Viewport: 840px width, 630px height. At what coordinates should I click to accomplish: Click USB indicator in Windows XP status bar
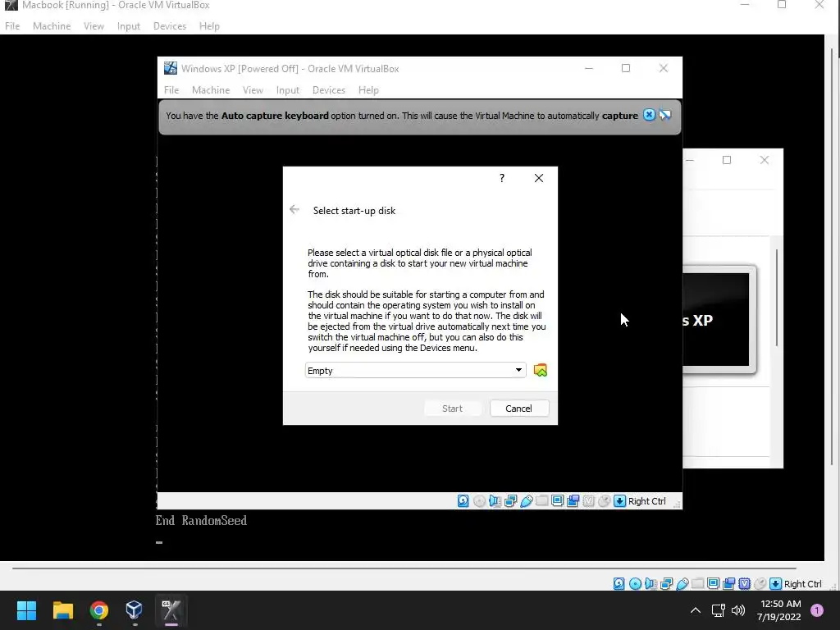pos(526,501)
